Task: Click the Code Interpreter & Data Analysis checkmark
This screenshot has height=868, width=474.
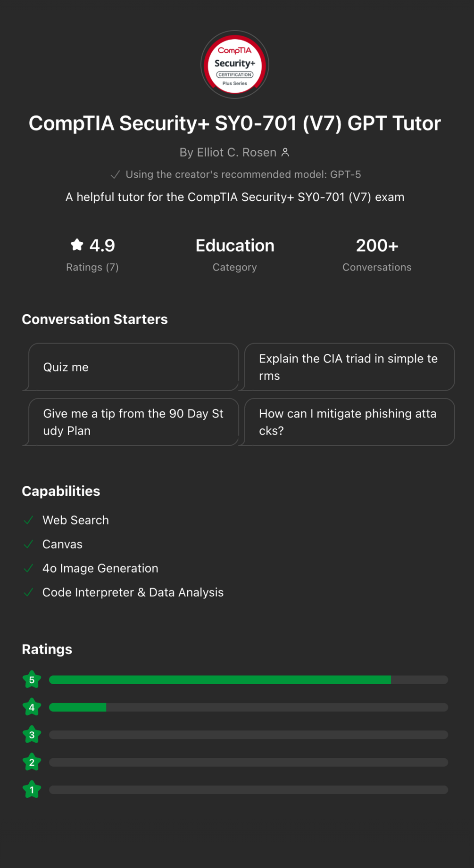Action: 29,592
